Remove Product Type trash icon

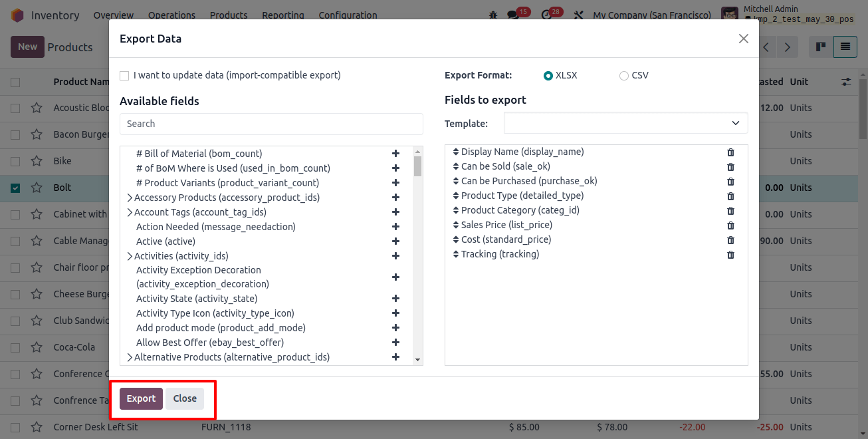730,196
